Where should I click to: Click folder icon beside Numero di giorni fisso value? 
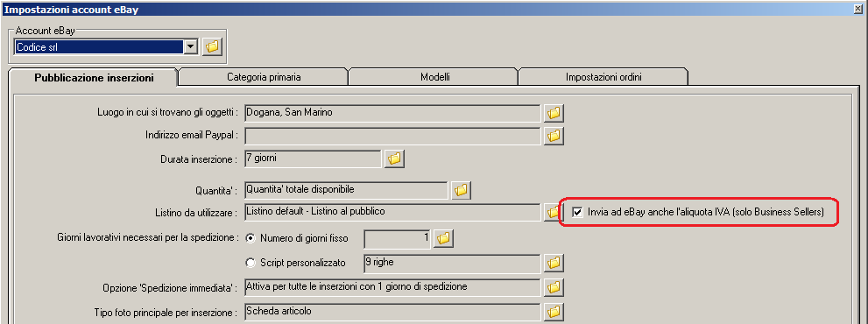tap(443, 239)
